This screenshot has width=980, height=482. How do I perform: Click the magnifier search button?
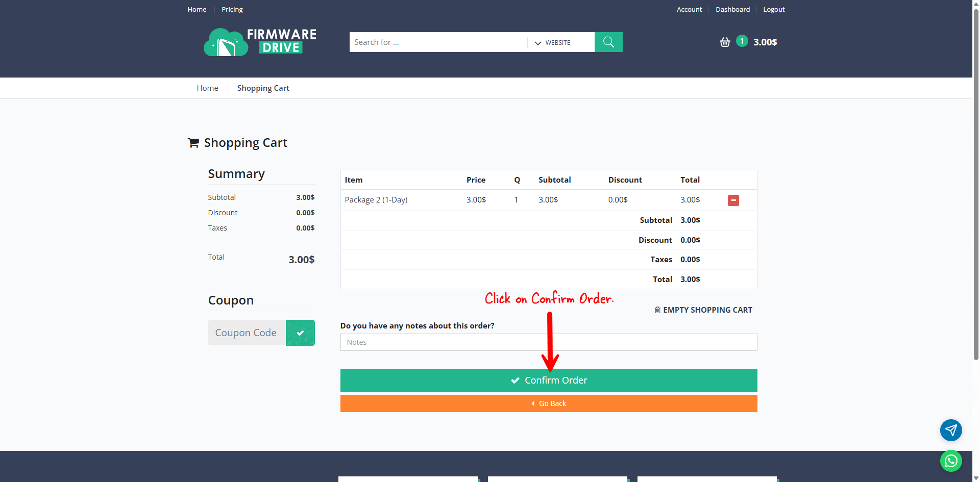tap(608, 42)
